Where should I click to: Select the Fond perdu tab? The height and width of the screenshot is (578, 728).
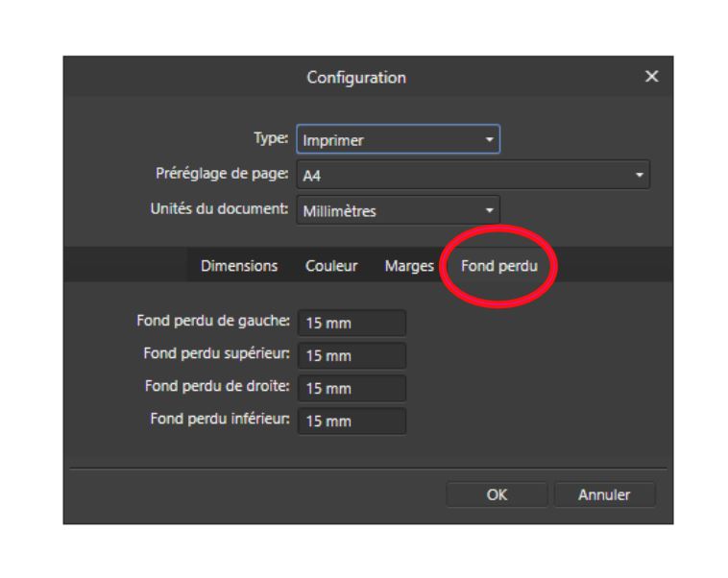coord(499,266)
